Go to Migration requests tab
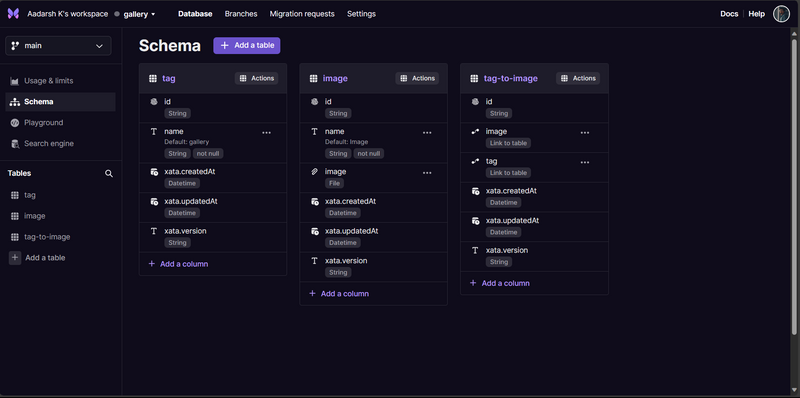 click(x=302, y=14)
